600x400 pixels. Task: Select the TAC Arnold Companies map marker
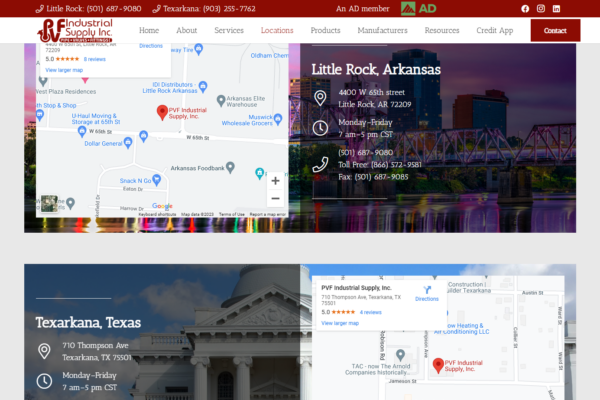coord(400,355)
